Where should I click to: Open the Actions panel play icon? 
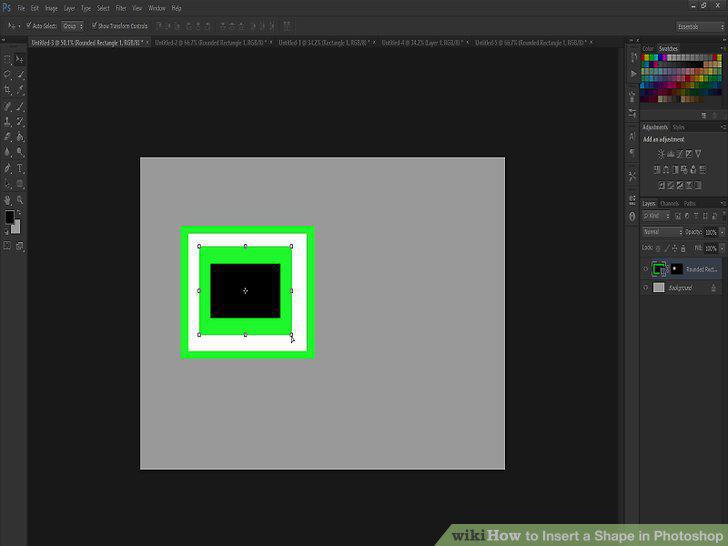(632, 74)
